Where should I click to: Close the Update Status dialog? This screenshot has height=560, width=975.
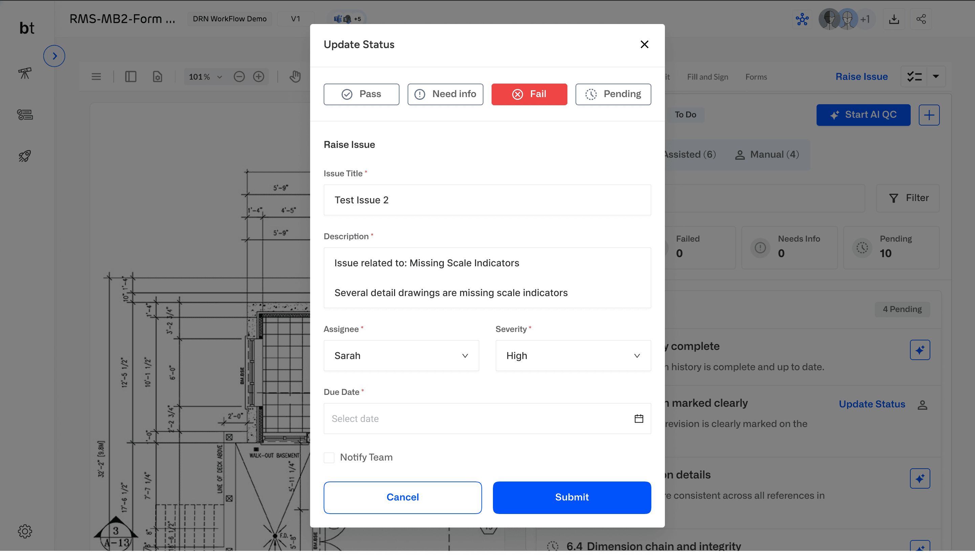[645, 45]
